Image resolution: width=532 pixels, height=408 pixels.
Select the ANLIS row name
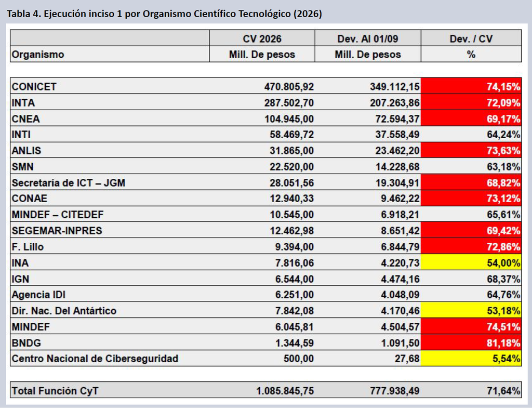point(26,150)
